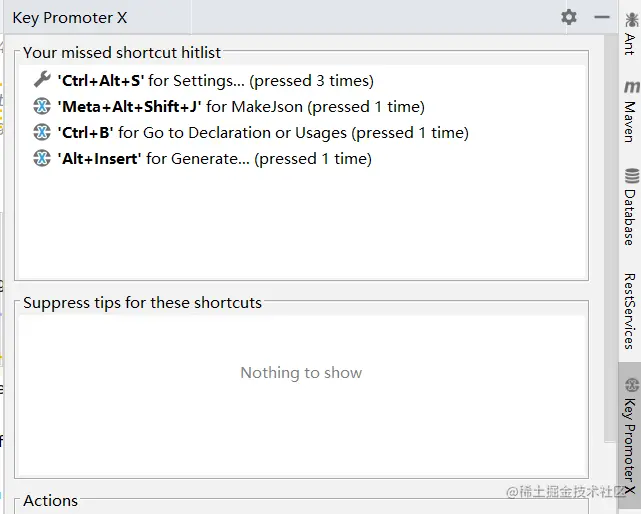
Task: Open Key Promoter X settings gear
Action: (x=569, y=17)
